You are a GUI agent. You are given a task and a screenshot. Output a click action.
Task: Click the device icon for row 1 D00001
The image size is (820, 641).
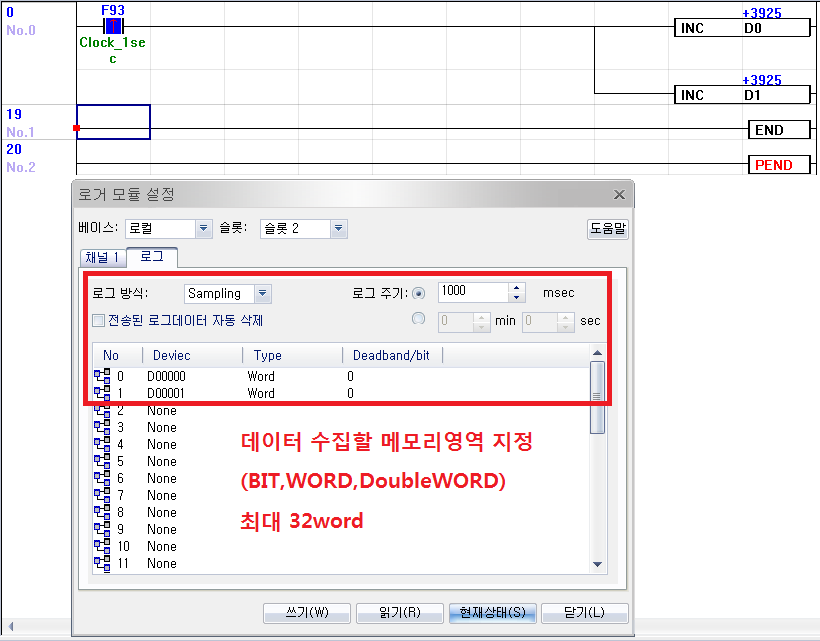coord(102,393)
